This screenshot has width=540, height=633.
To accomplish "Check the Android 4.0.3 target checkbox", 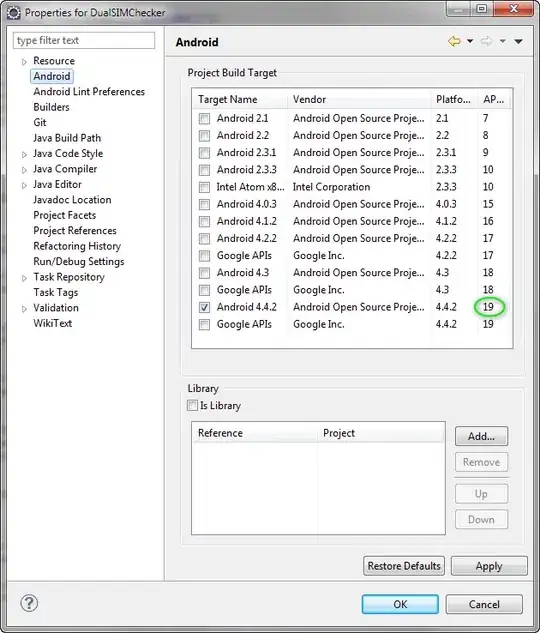I will click(x=204, y=204).
